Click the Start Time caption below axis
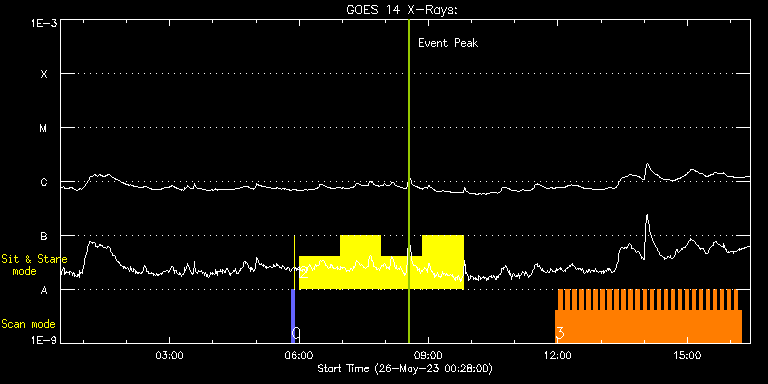Image resolution: width=768 pixels, height=384 pixels. [x=405, y=368]
